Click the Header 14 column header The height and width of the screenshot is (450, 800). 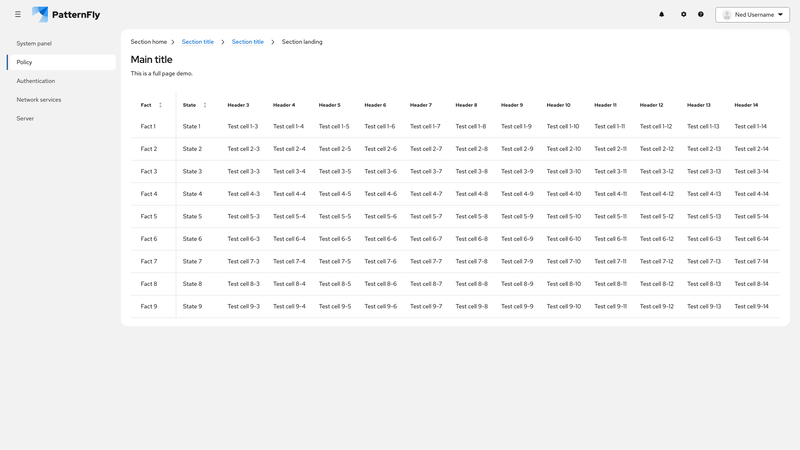746,105
